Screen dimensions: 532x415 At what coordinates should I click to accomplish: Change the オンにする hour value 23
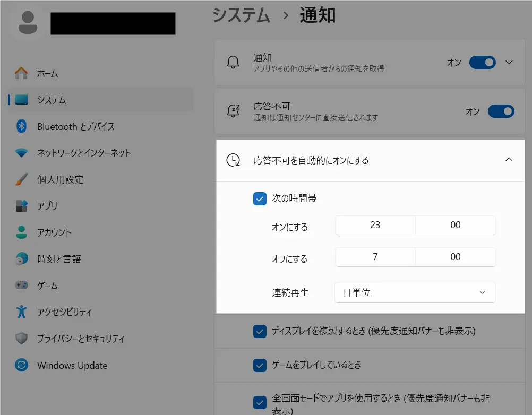pyautogui.click(x=375, y=225)
